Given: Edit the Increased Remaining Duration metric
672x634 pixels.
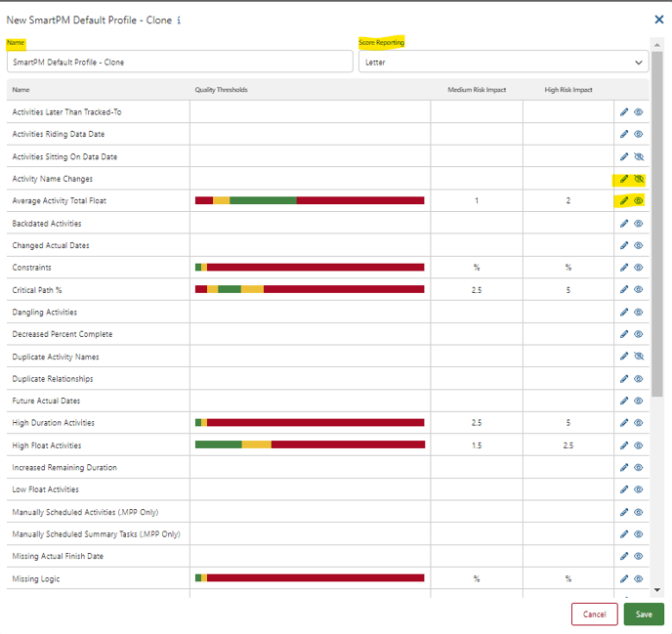Looking at the screenshot, I should [624, 467].
